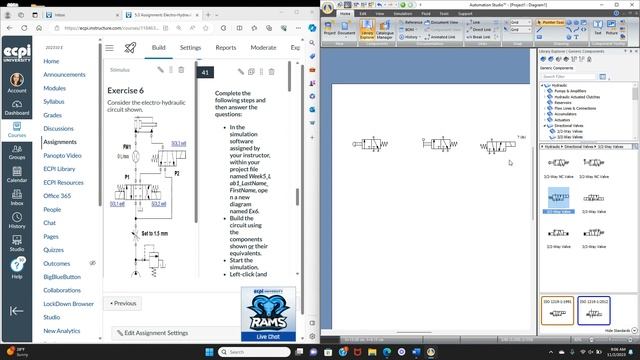Open the quiz Settings tab
The image size is (640, 360).
[191, 47]
